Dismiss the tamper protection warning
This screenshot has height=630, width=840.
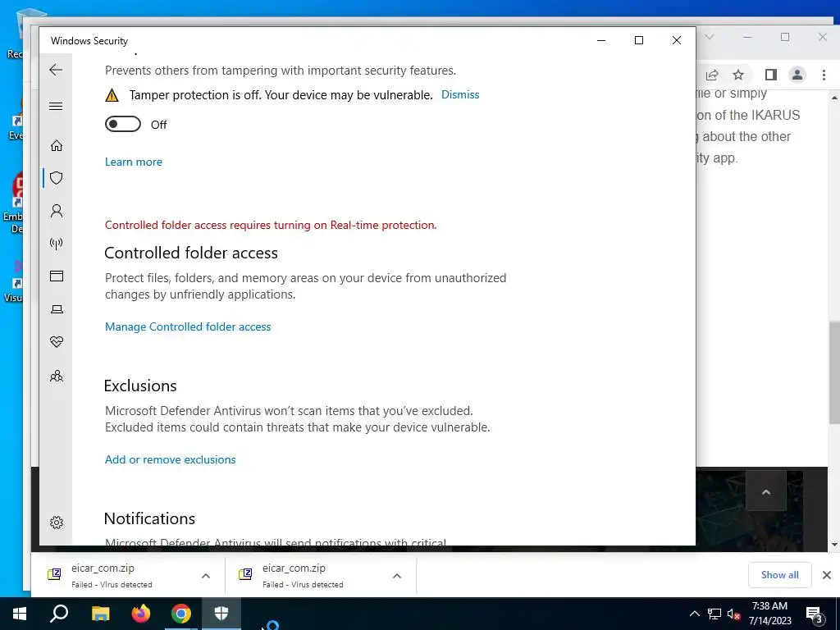[x=460, y=95]
